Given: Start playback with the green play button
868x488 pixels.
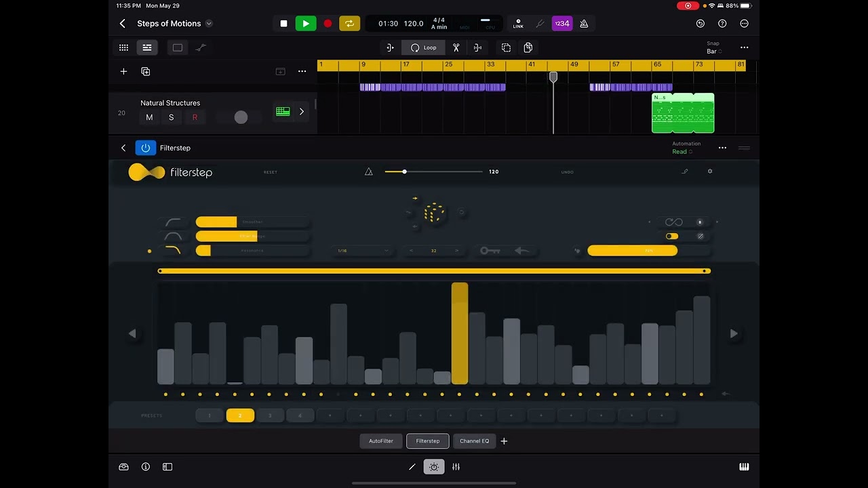Looking at the screenshot, I should click(x=306, y=24).
